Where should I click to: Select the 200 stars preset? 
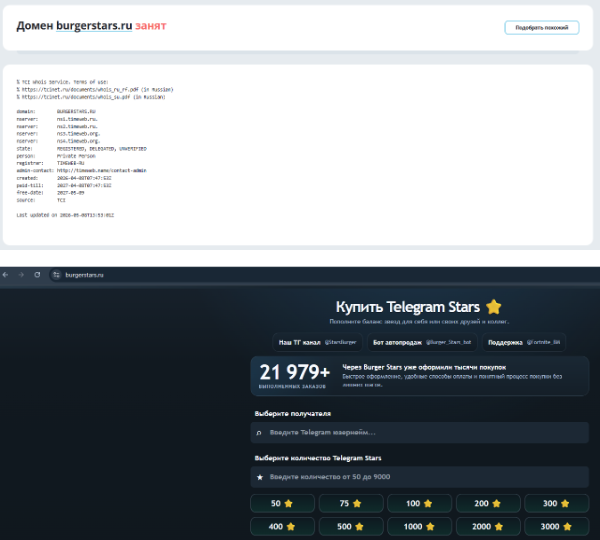488,503
